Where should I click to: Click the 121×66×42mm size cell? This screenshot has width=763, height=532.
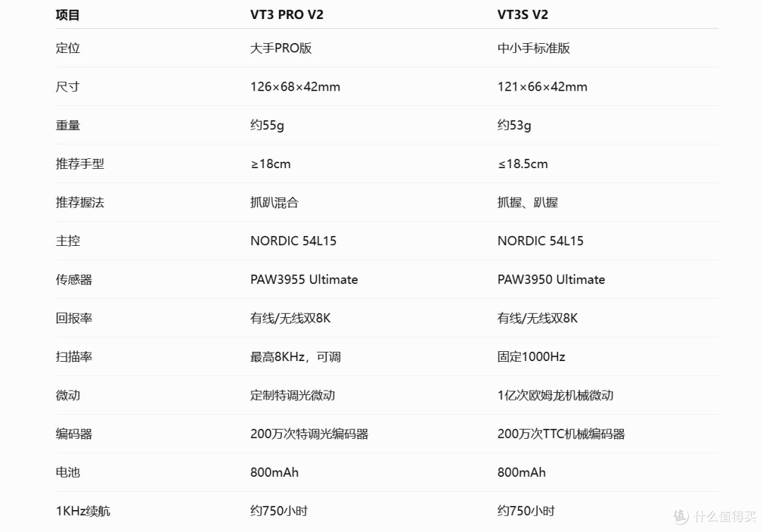542,87
